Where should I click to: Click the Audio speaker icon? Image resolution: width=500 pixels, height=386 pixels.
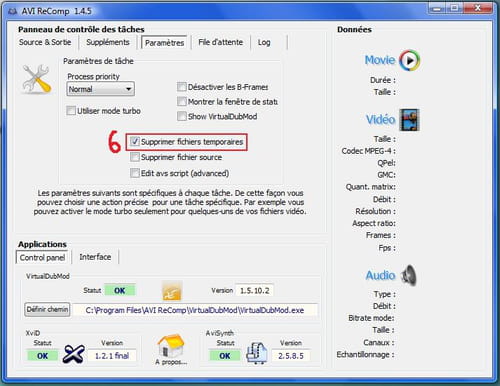(x=409, y=275)
